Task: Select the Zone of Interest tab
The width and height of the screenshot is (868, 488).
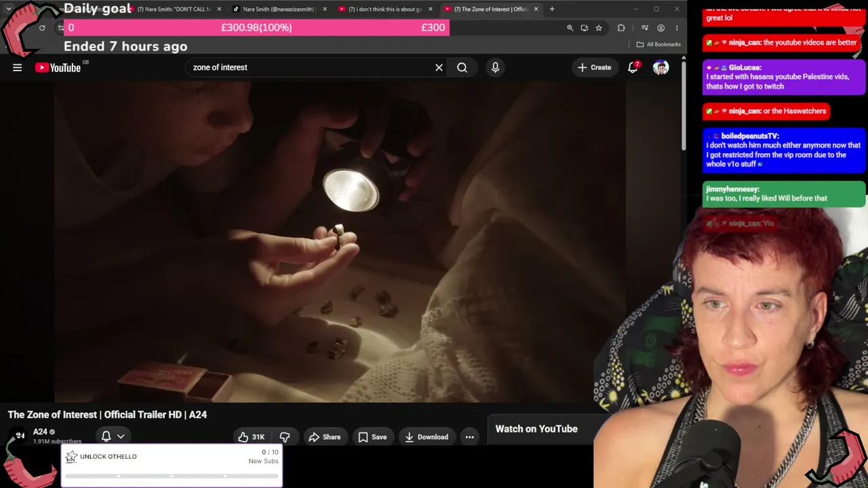Action: pyautogui.click(x=491, y=9)
